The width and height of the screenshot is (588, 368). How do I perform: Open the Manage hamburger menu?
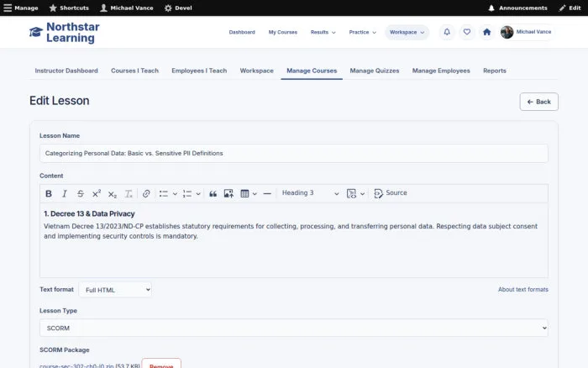[x=21, y=8]
